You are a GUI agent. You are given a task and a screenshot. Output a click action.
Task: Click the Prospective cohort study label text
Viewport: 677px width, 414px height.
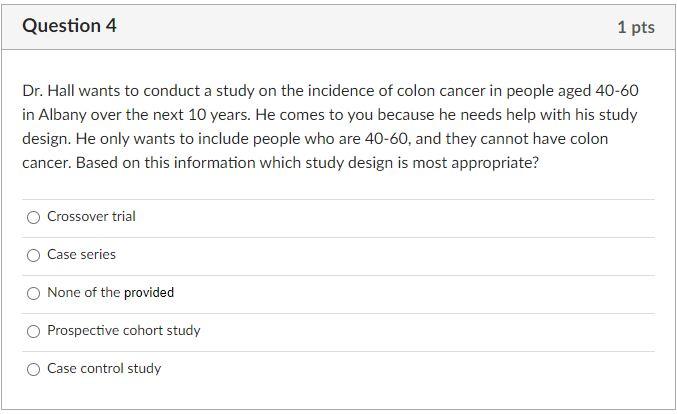point(123,331)
